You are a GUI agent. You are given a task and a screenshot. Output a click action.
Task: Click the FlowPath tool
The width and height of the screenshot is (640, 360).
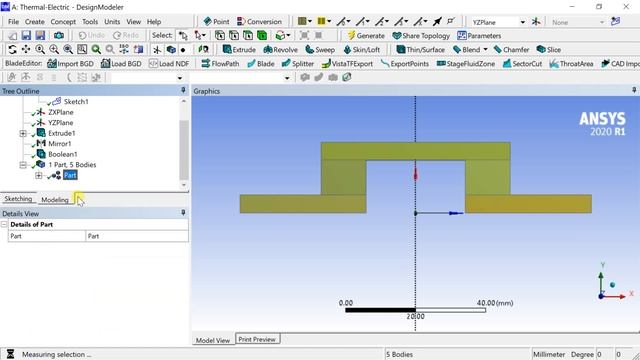(x=220, y=64)
